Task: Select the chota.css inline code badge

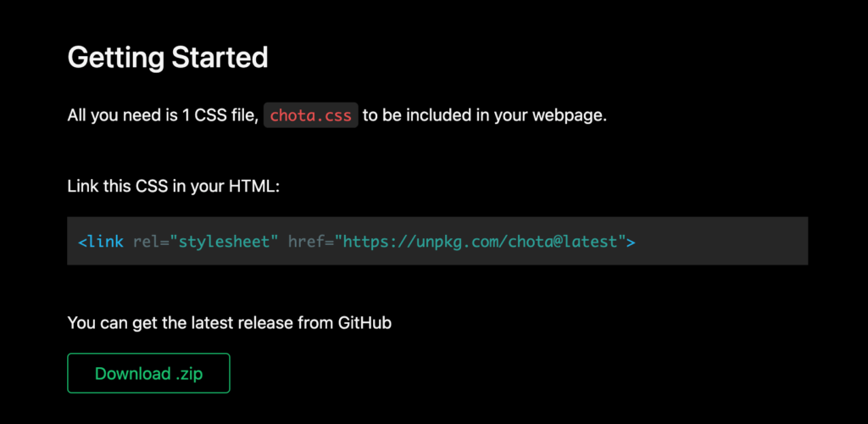Action: (x=310, y=115)
